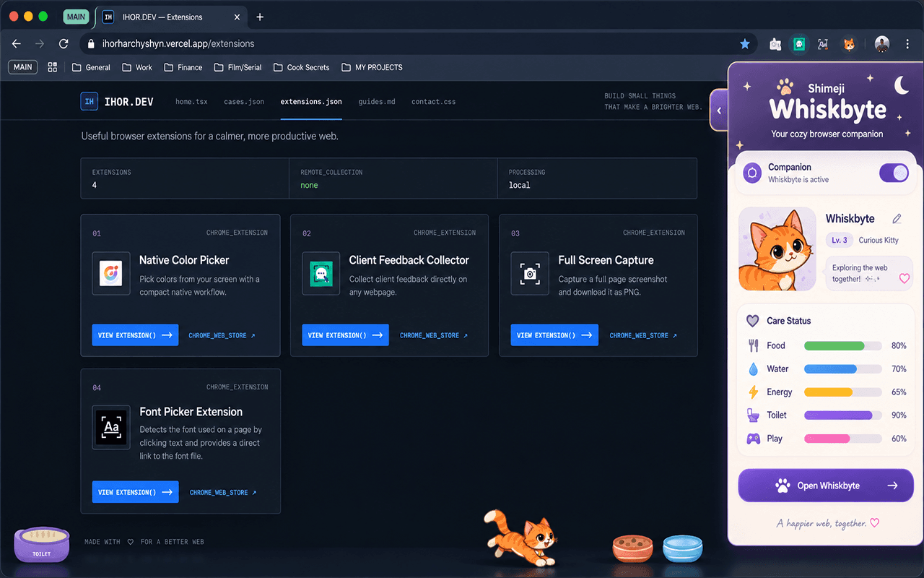Image resolution: width=924 pixels, height=578 pixels.
Task: Open the tab groups grid icon
Action: point(52,67)
